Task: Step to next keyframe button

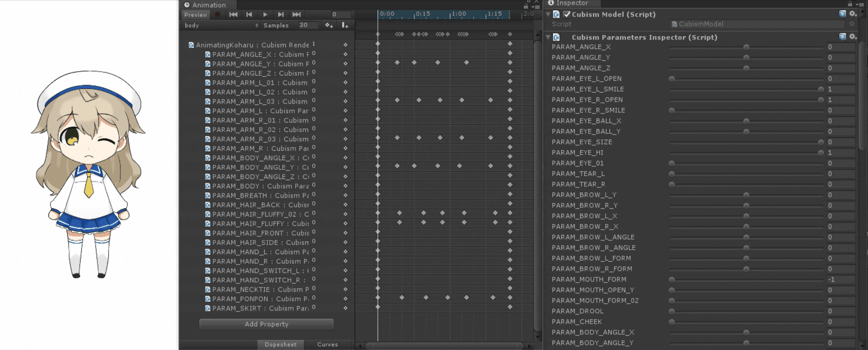Action: [x=281, y=14]
